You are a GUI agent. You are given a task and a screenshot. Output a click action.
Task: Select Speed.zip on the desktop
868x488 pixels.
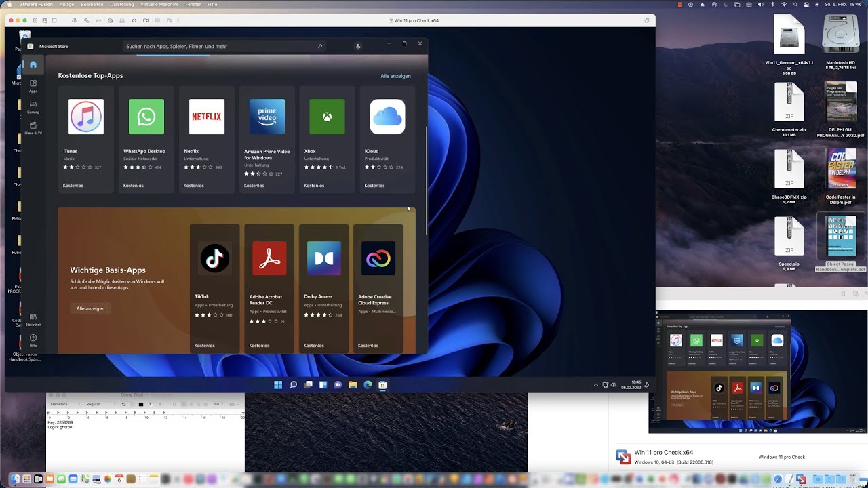click(789, 244)
